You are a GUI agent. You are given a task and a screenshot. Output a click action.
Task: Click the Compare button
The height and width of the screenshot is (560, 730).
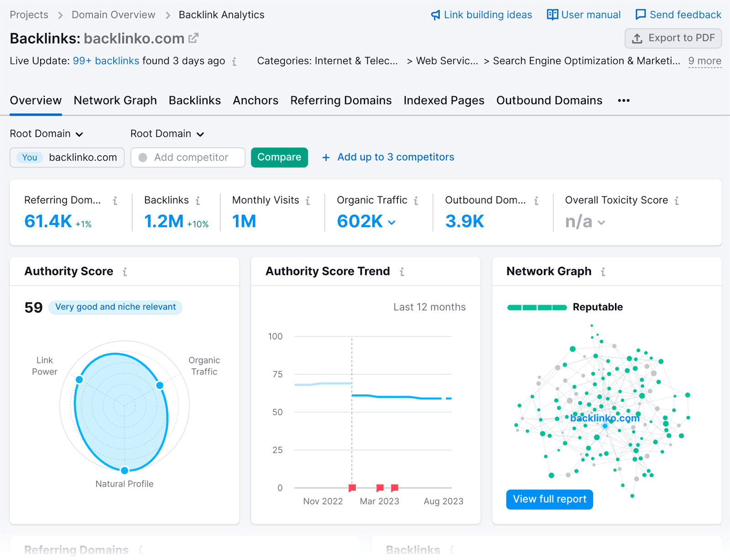pos(279,157)
